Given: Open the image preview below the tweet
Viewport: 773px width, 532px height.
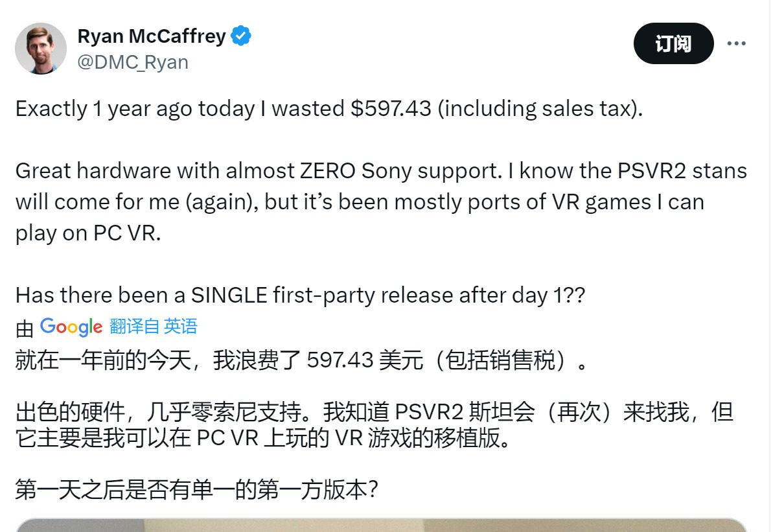Looking at the screenshot, I should (381, 525).
